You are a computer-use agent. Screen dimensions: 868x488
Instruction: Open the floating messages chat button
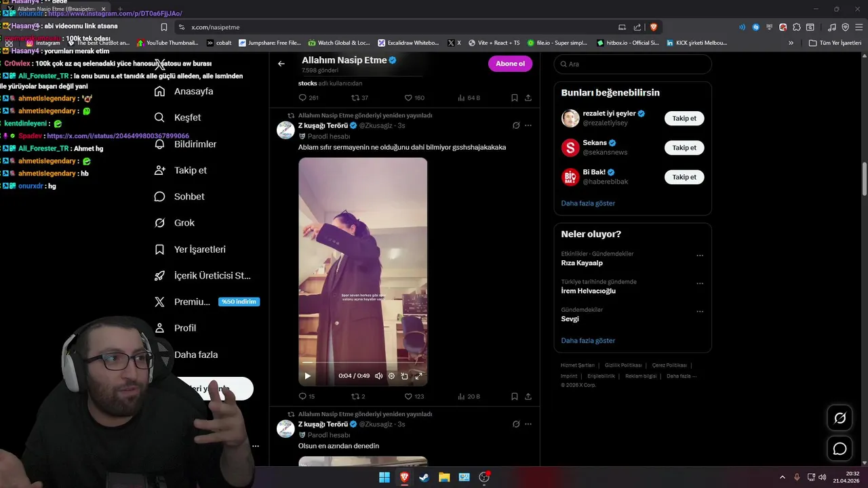tap(840, 449)
